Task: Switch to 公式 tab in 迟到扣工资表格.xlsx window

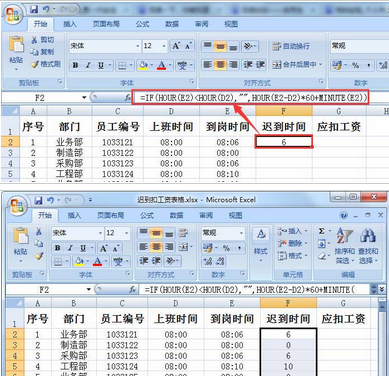Action: pyautogui.click(x=147, y=215)
